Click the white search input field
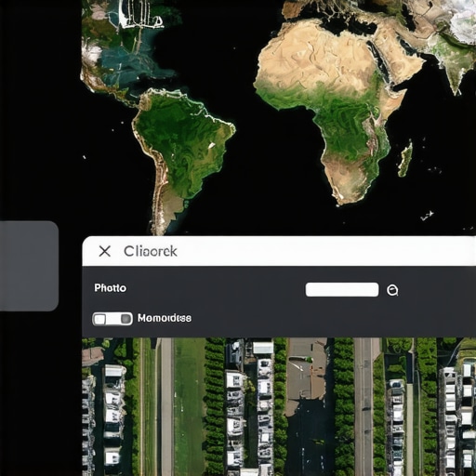This screenshot has width=476, height=476. tap(342, 289)
